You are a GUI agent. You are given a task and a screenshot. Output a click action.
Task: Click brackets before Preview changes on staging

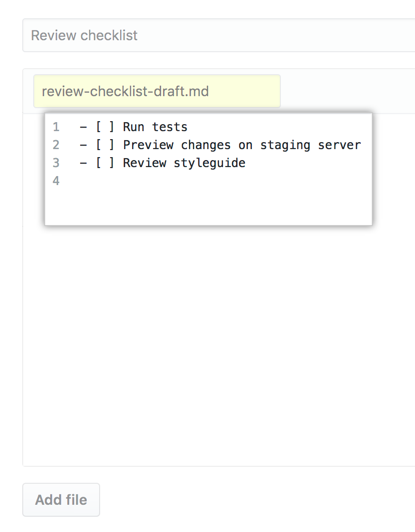(105, 145)
